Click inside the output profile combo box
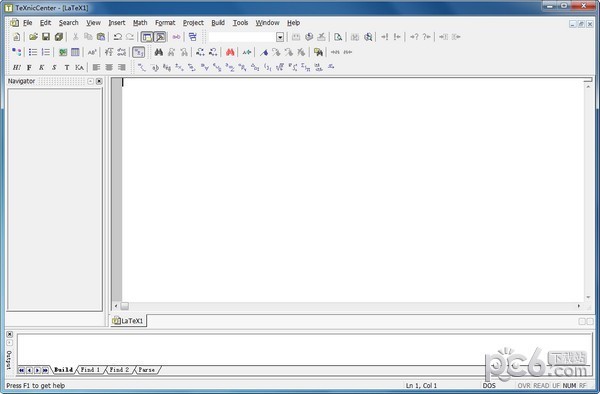The height and width of the screenshot is (394, 600). (x=242, y=37)
